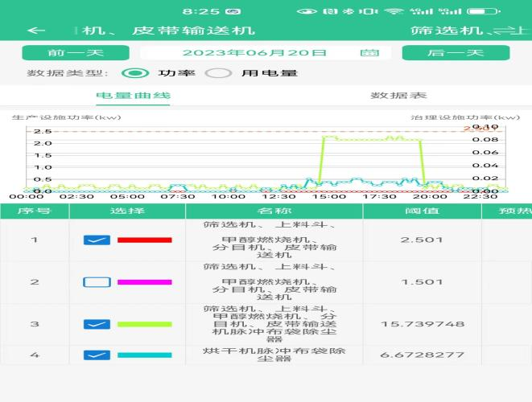Image resolution: width=532 pixels, height=402 pixels.
Task: Uncheck the row 4 cyan line checkbox
Action: click(97, 355)
